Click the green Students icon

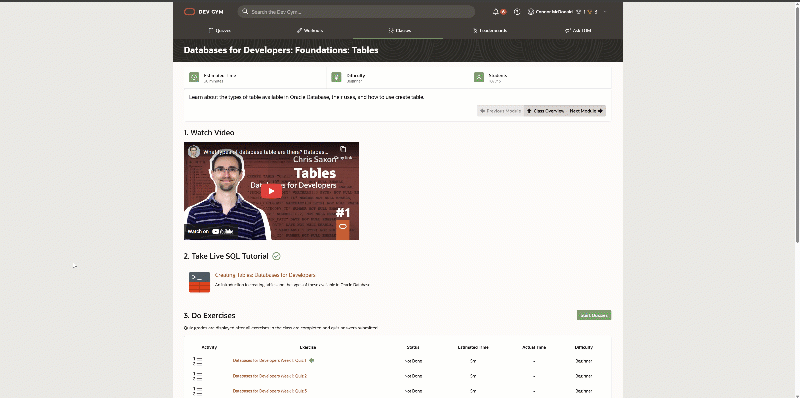coord(479,77)
